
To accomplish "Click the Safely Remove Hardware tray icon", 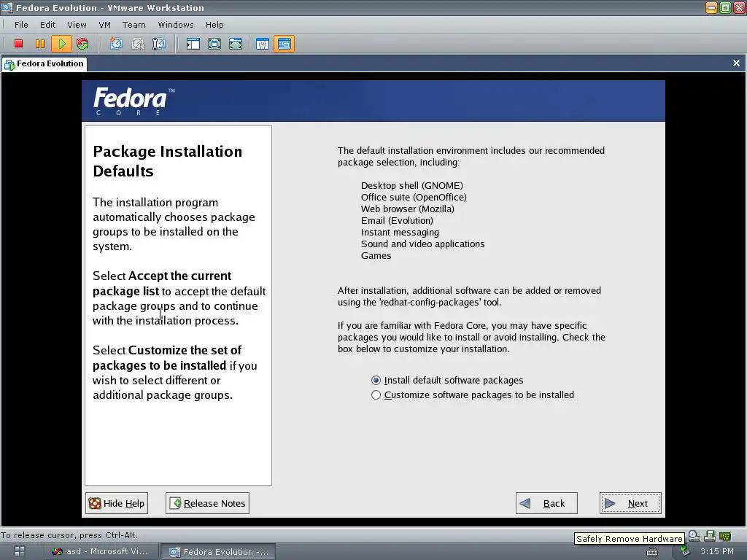I will 684,551.
